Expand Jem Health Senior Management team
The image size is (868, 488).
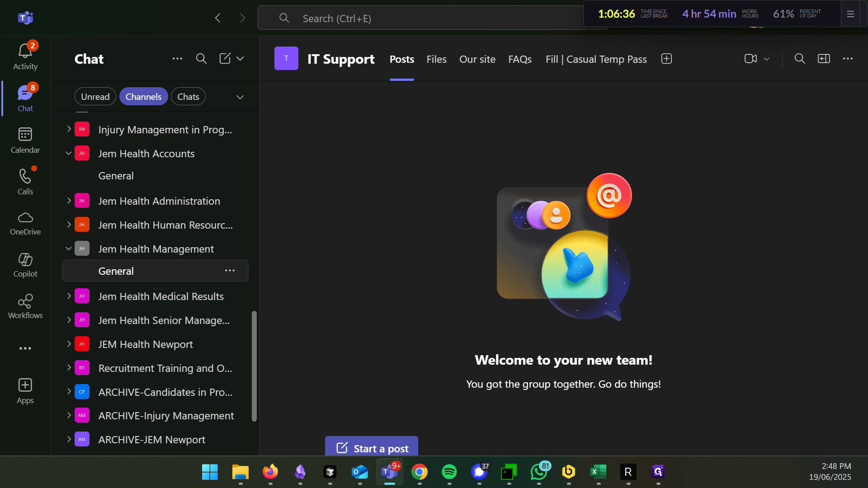(x=69, y=320)
